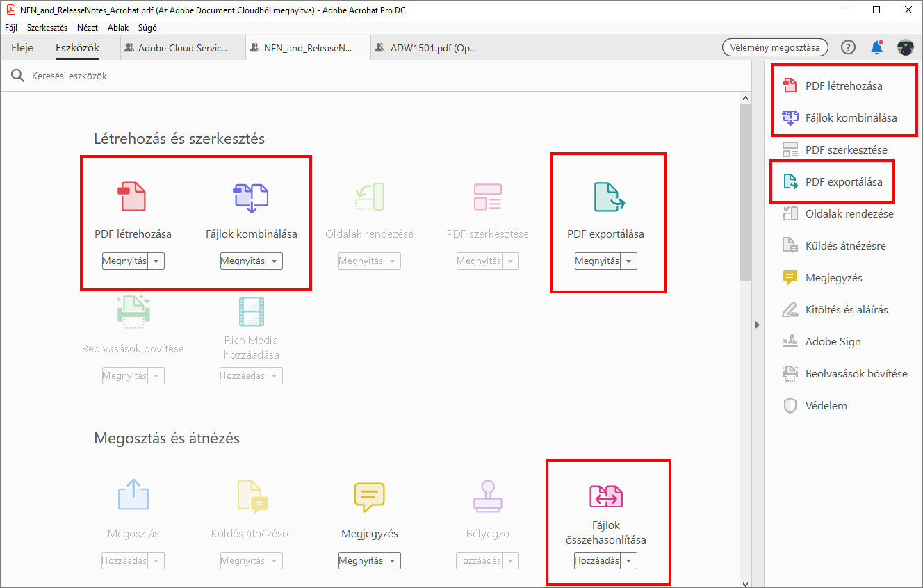The height and width of the screenshot is (588, 923).
Task: Click Megnyitás under PDF létrehozása
Action: [x=125, y=261]
